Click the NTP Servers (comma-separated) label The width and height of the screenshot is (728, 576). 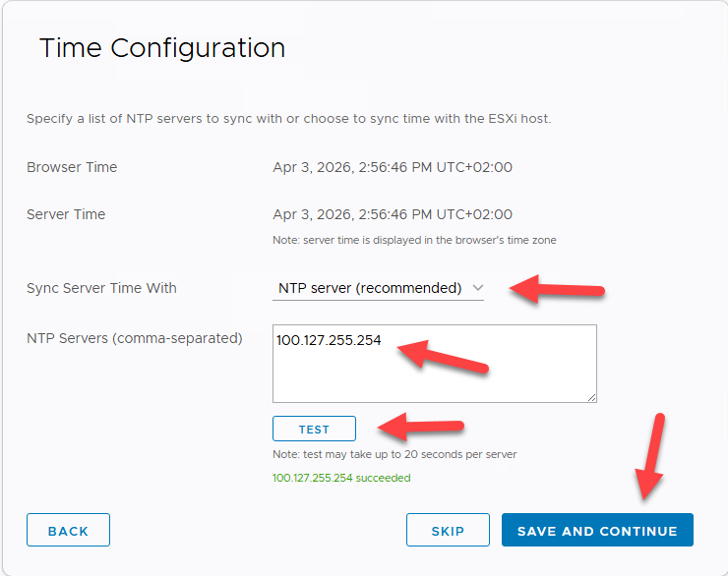[x=134, y=338]
